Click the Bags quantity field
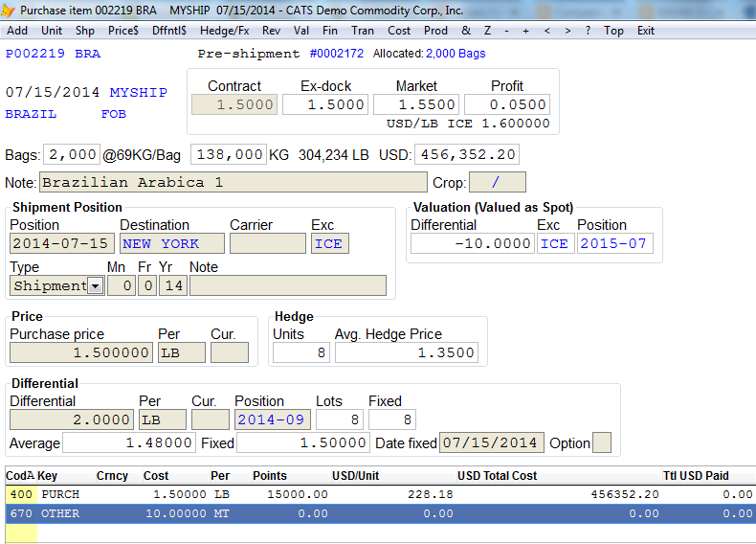Image resolution: width=756 pixels, height=544 pixels. 72,154
